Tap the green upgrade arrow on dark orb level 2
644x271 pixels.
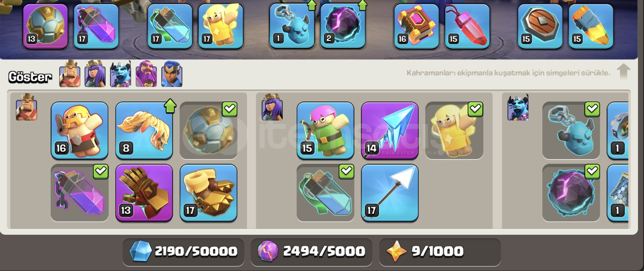tap(363, 5)
